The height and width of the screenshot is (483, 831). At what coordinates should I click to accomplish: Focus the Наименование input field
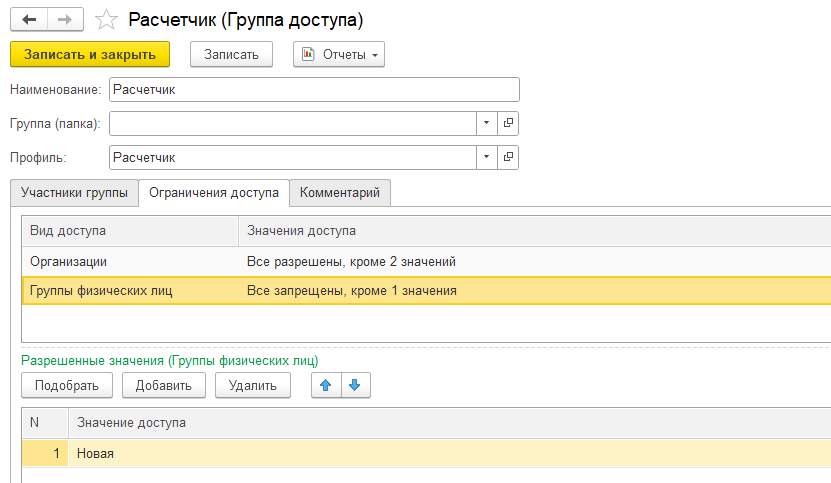[314, 90]
